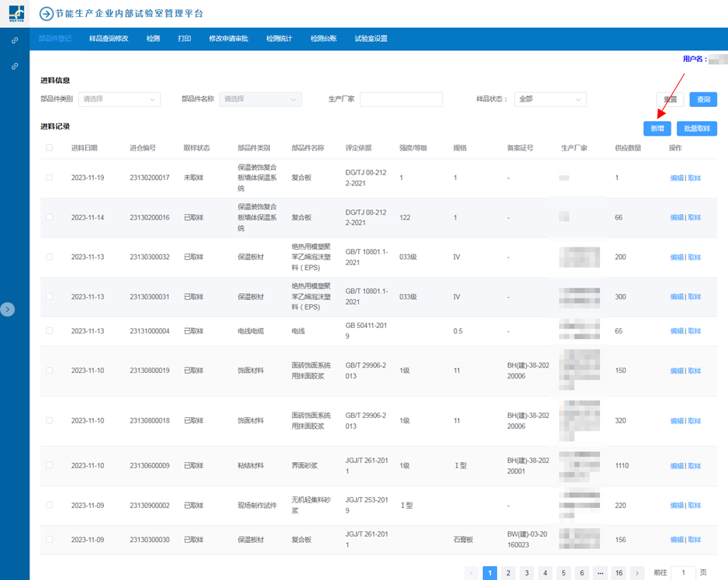Click the circled arrow icon beside platform title

tap(46, 13)
